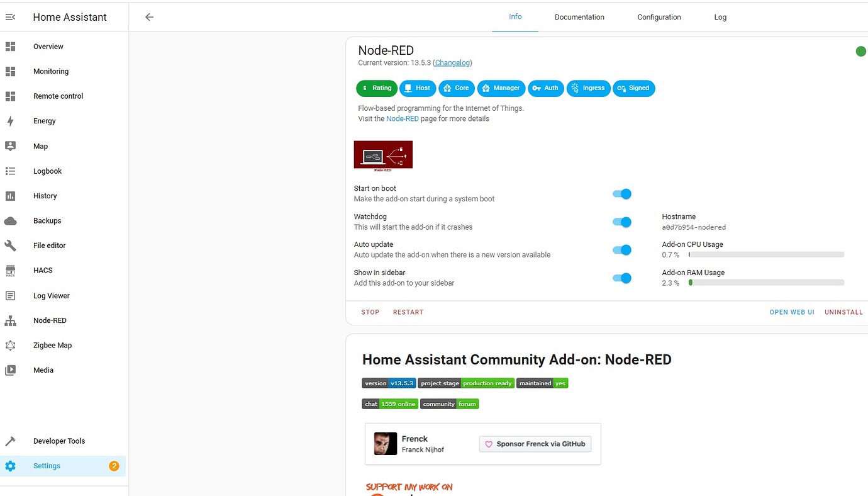868x496 pixels.
Task: Click the Logbook list icon
Action: click(10, 171)
